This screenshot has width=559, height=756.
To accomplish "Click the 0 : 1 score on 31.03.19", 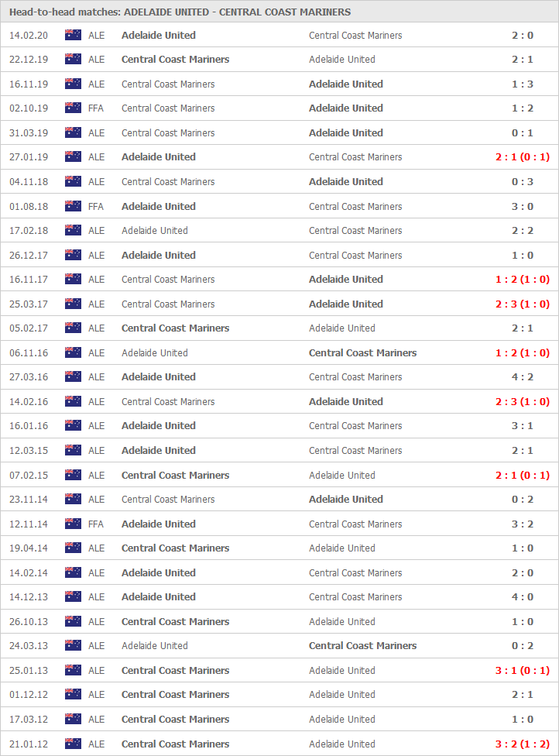I will [x=523, y=132].
